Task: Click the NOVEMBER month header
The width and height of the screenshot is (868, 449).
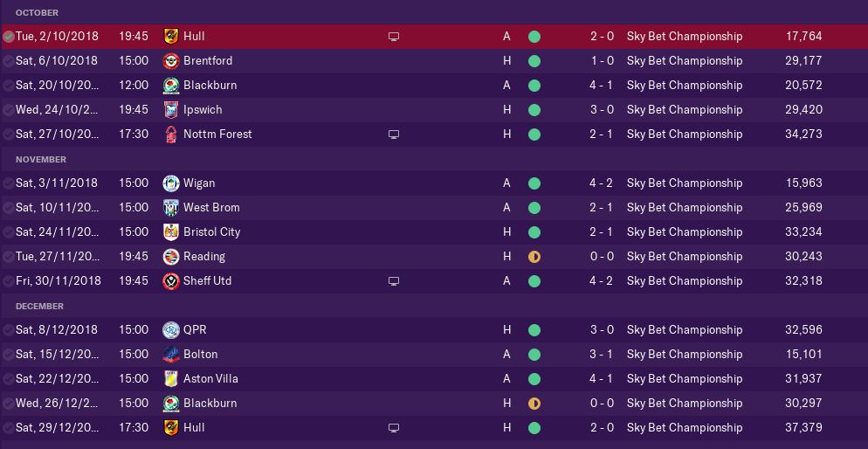Action: (41, 160)
